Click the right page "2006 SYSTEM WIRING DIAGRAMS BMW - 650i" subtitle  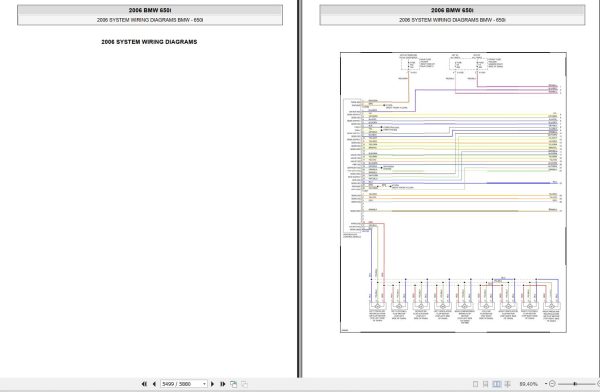click(x=452, y=20)
